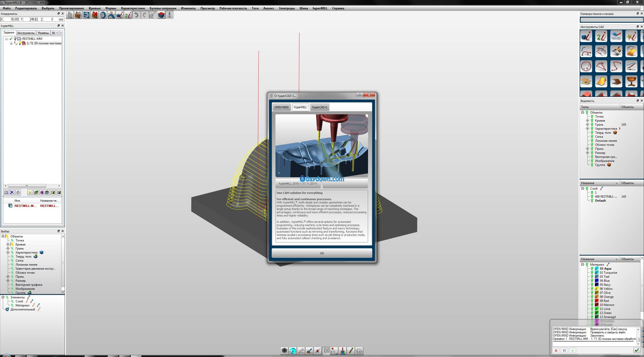Click the circle with R radius tool icon
The height and width of the screenshot is (357, 644).
pos(586,66)
